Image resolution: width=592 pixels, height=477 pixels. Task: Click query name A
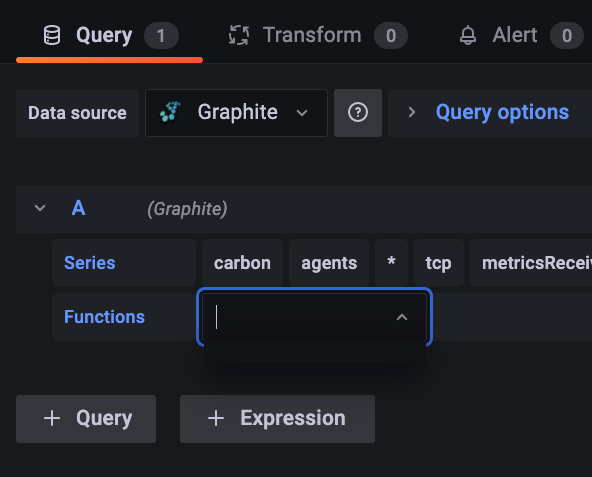(x=79, y=208)
